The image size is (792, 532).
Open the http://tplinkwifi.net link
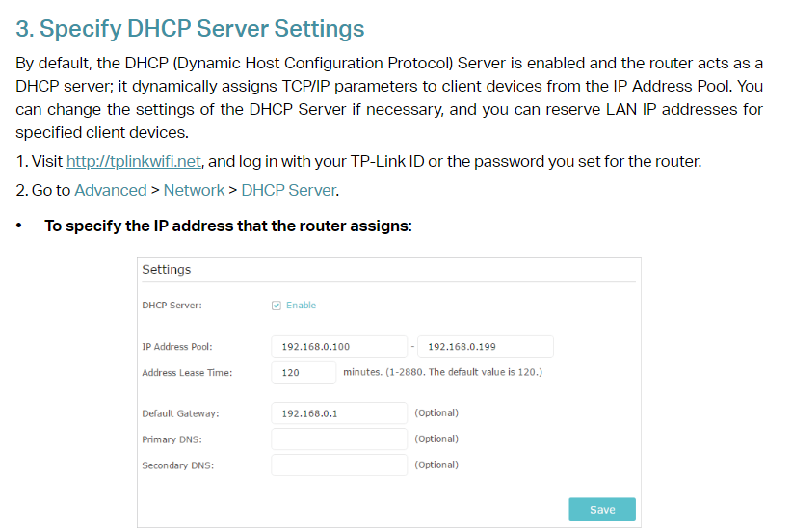click(134, 161)
